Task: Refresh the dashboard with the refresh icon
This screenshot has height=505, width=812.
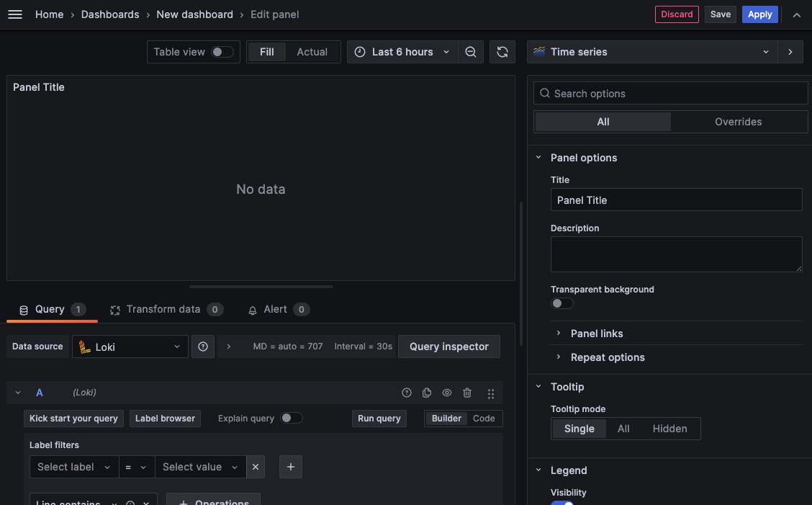Action: click(x=502, y=52)
